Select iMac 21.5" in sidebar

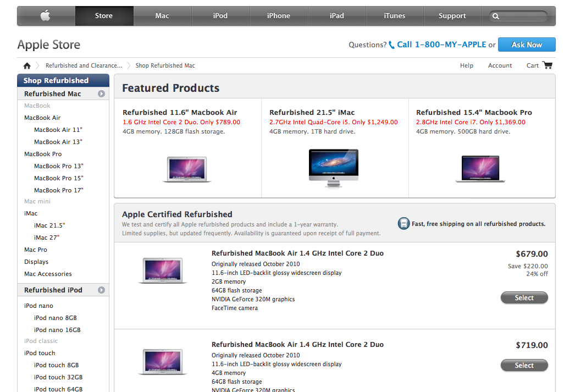(49, 225)
